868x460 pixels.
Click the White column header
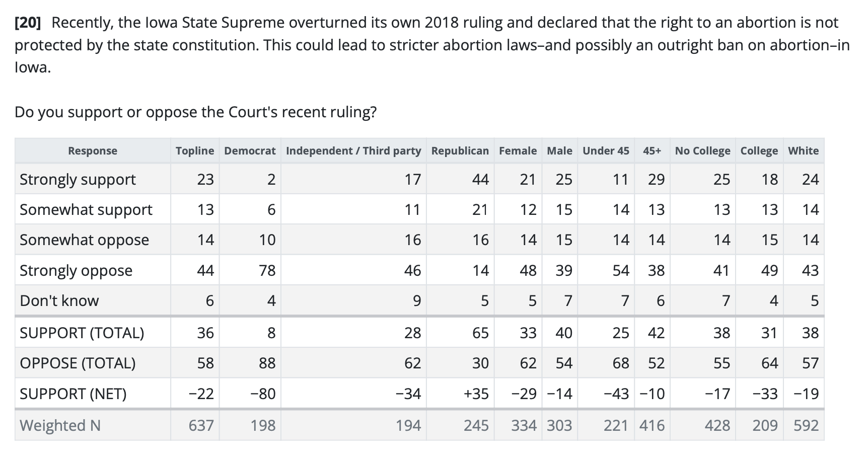(803, 151)
